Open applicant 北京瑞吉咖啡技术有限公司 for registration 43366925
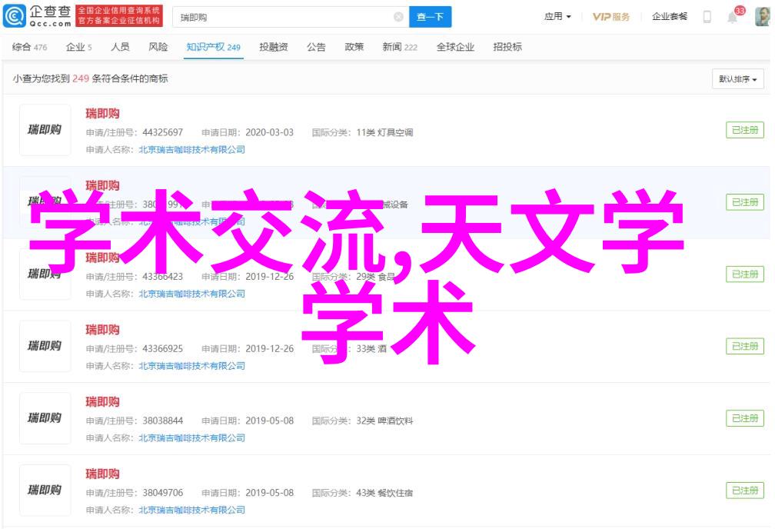Image resolution: width=775 pixels, height=532 pixels. click(x=191, y=366)
